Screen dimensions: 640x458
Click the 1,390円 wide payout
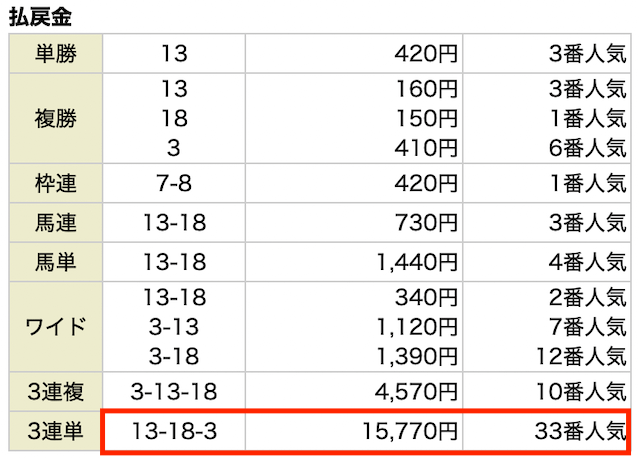[x=417, y=356]
